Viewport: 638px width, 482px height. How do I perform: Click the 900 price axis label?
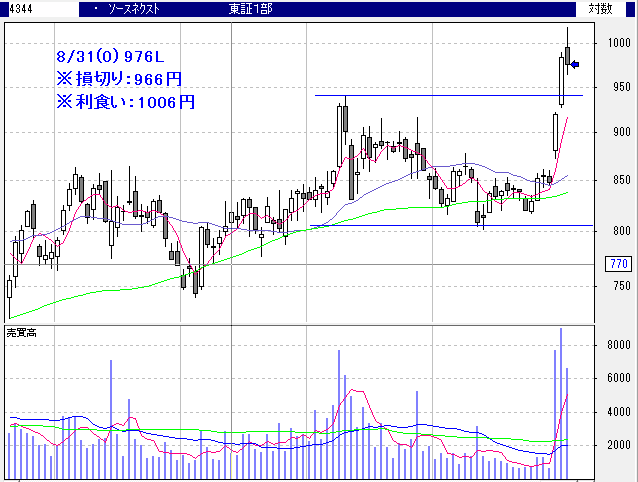[619, 133]
